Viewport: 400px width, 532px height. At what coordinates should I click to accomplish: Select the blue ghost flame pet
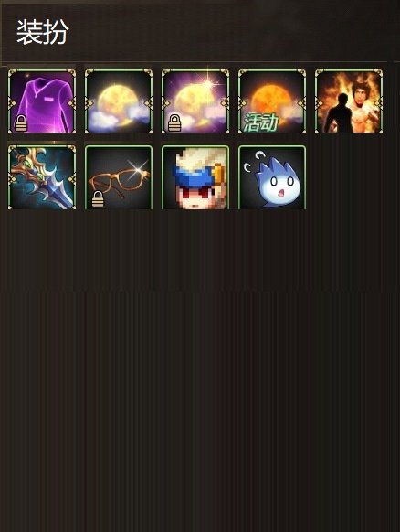click(272, 177)
